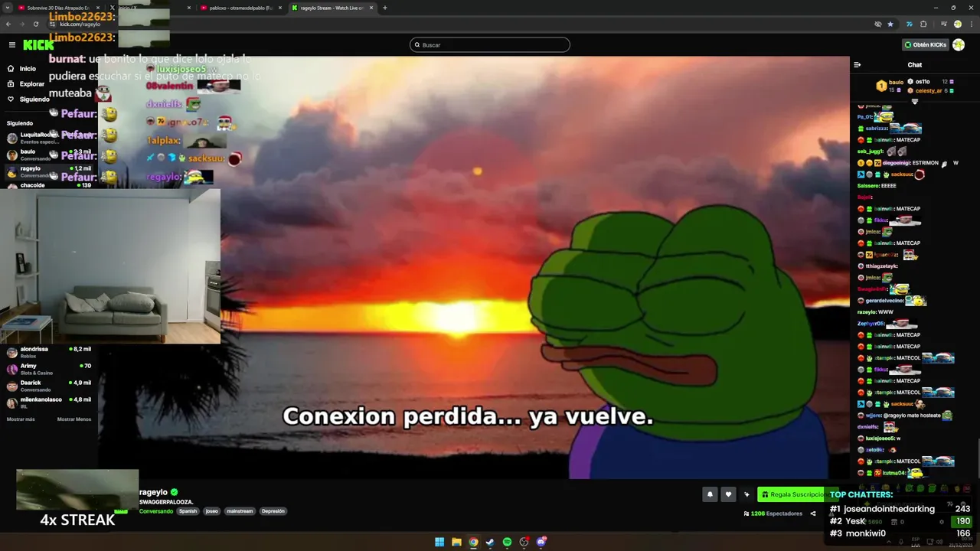Switch to the pabloxo YouTube tab
The image size is (980, 551).
(x=240, y=8)
